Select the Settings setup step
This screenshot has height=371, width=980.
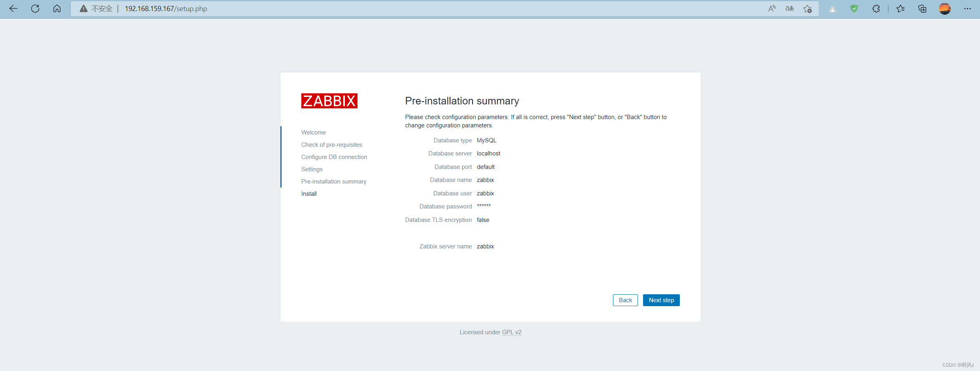[x=312, y=169]
